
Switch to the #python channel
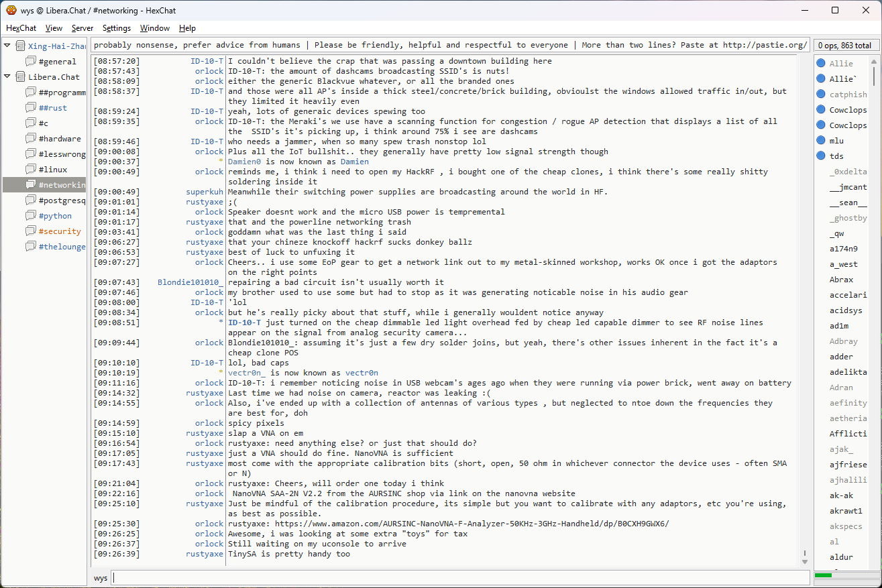tap(55, 216)
